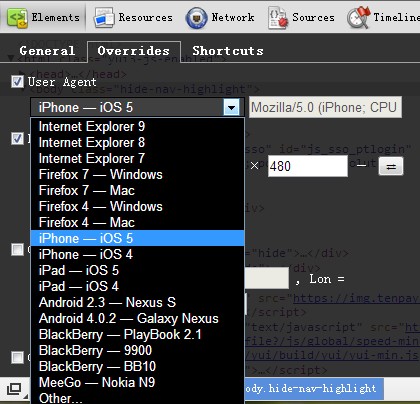Image resolution: width=420 pixels, height=404 pixels.
Task: Collapse the user agent dropdown arrow
Action: pyautogui.click(x=231, y=107)
